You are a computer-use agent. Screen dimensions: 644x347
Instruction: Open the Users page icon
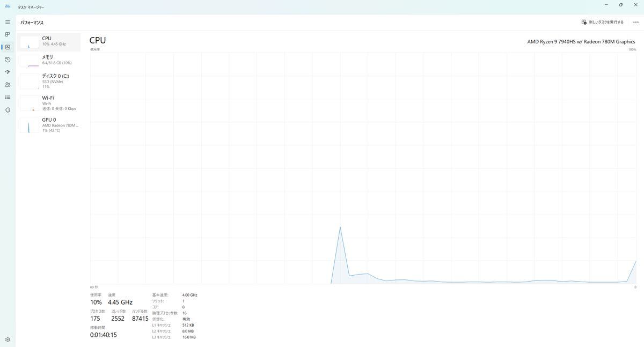pos(8,85)
